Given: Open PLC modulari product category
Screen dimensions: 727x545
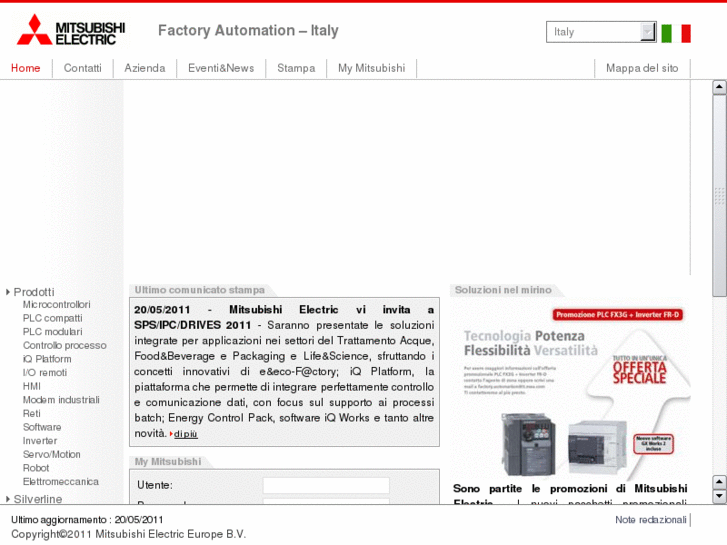Looking at the screenshot, I should tap(52, 332).
